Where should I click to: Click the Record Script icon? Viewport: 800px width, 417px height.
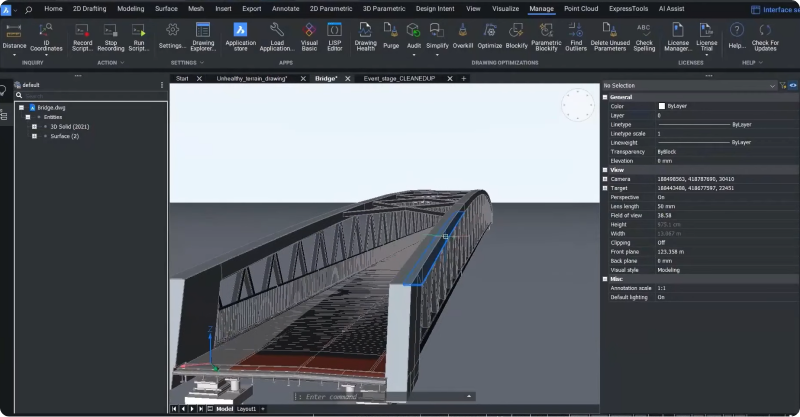pos(82,31)
